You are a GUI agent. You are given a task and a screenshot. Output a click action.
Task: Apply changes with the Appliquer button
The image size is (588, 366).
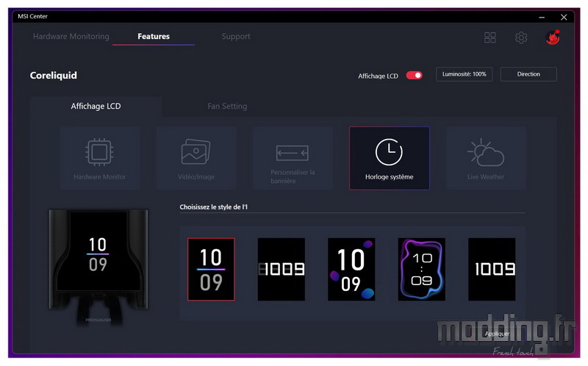(x=497, y=334)
